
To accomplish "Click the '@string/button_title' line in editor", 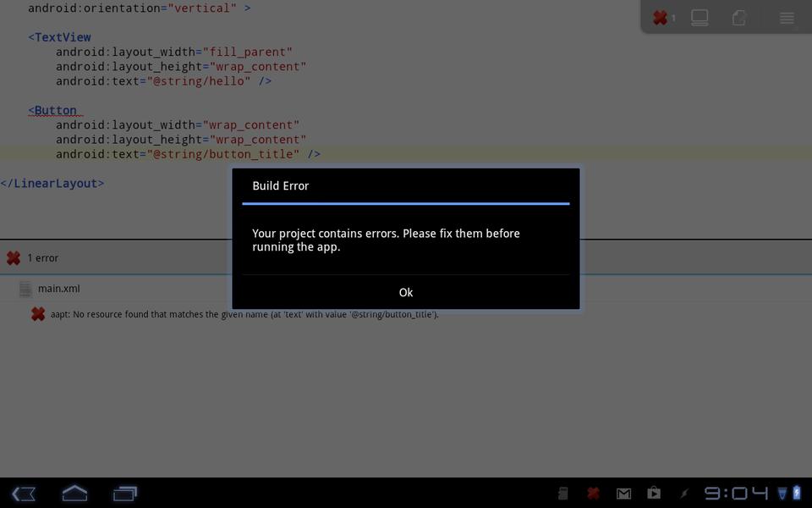I will [x=188, y=154].
